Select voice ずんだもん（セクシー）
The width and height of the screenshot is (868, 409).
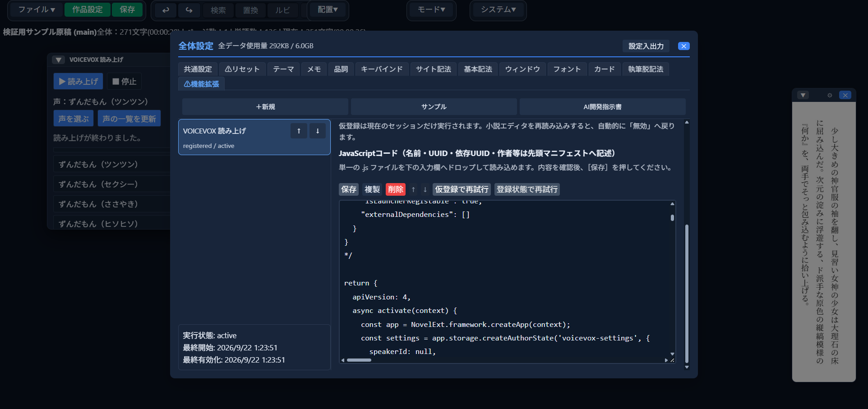pyautogui.click(x=111, y=184)
